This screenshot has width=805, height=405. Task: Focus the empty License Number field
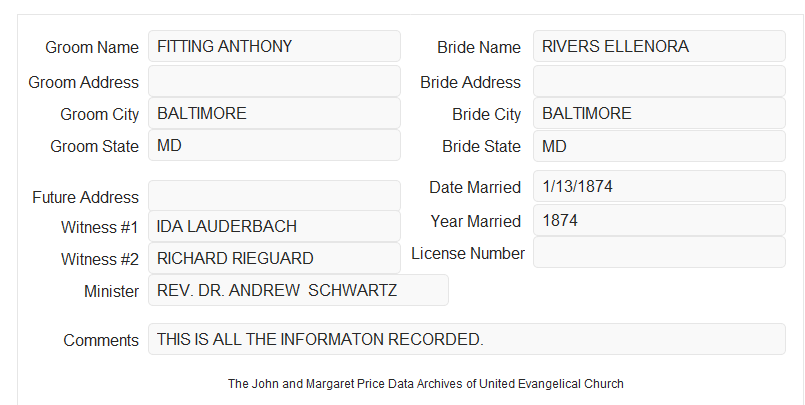(659, 252)
